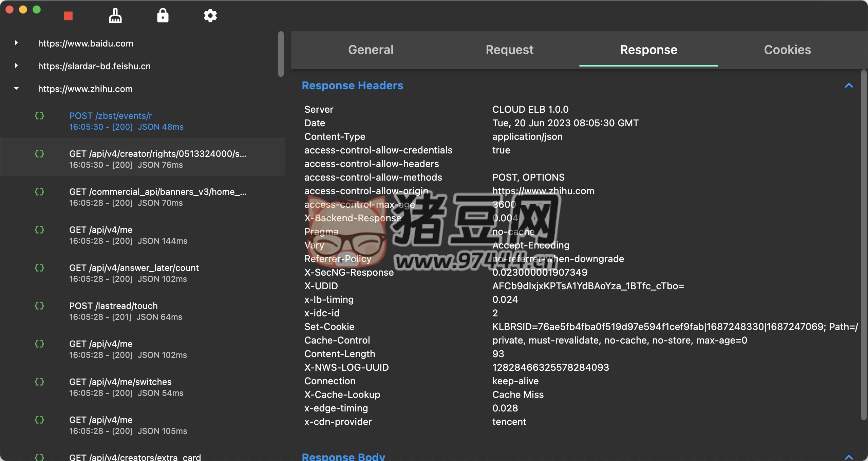Click the red stop recording button
Image resolution: width=868 pixels, height=461 pixels.
coord(68,16)
